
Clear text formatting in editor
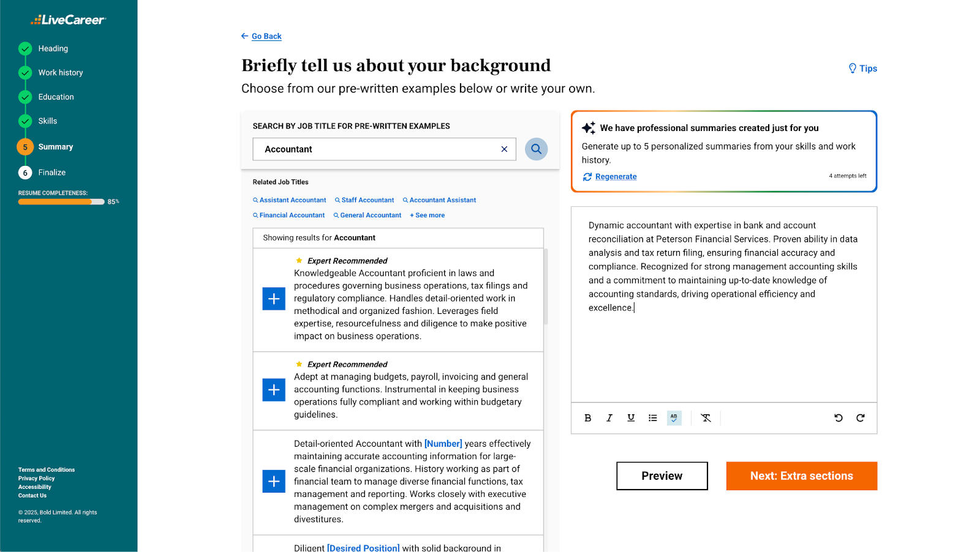(x=706, y=418)
